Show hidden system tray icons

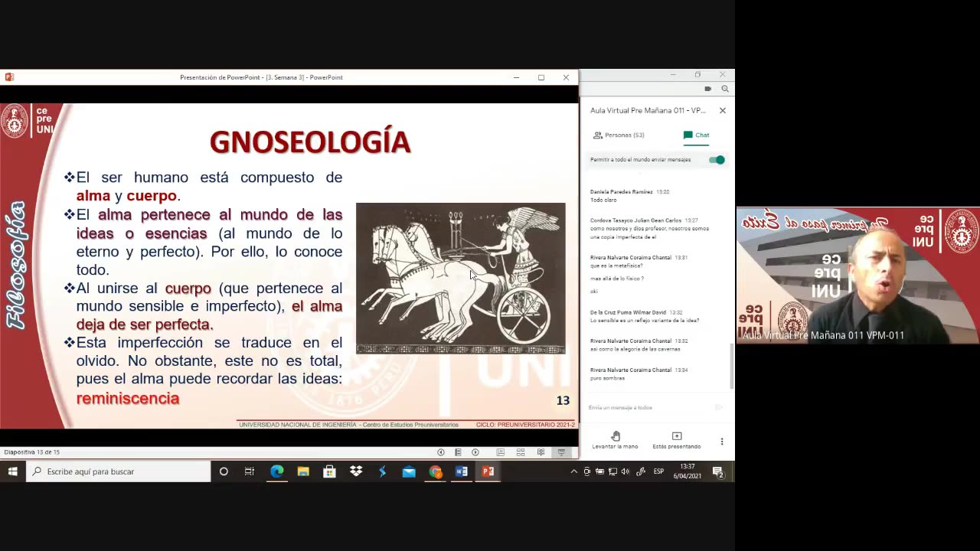coord(574,471)
